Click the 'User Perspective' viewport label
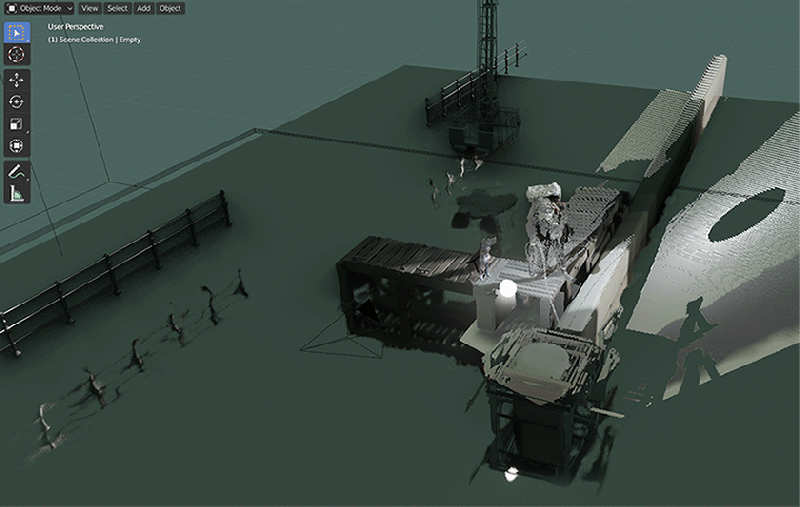This screenshot has height=507, width=800. pyautogui.click(x=76, y=27)
